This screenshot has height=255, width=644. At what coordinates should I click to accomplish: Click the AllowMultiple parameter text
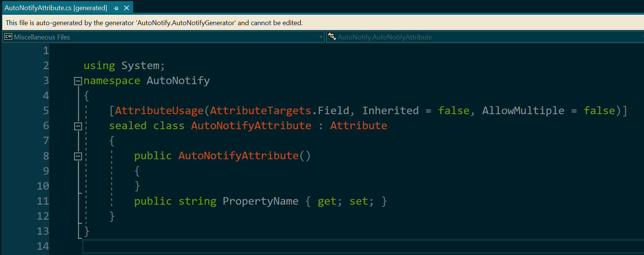523,111
